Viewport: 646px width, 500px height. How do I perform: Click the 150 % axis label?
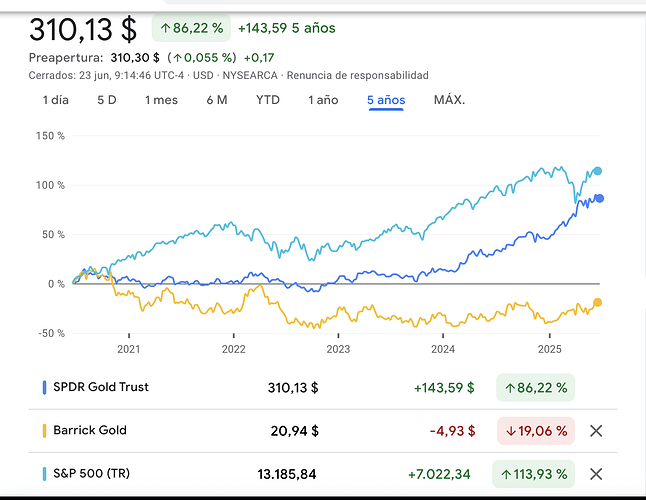50,136
